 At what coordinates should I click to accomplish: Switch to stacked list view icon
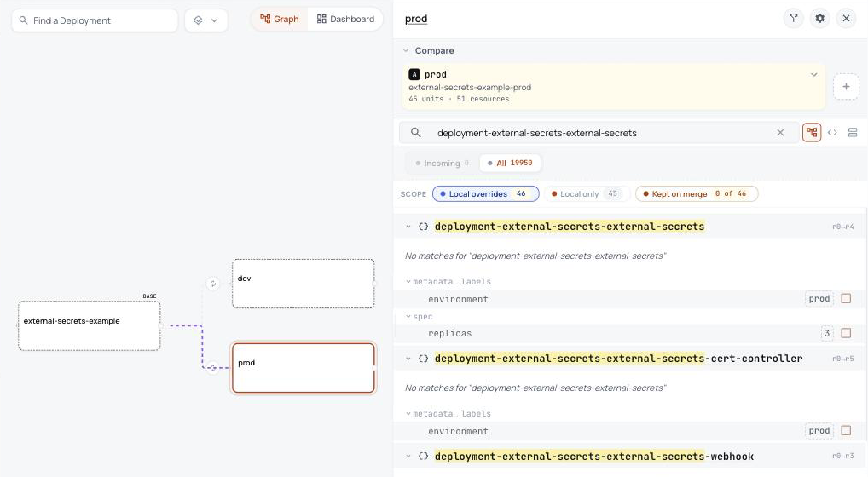pyautogui.click(x=853, y=133)
